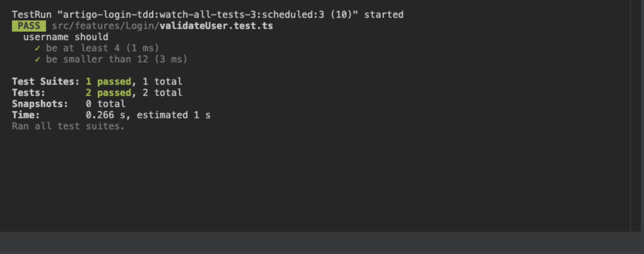Screen dimensions: 644x254
Task: Click the 'Snapshots:' label
Action: pos(40,104)
